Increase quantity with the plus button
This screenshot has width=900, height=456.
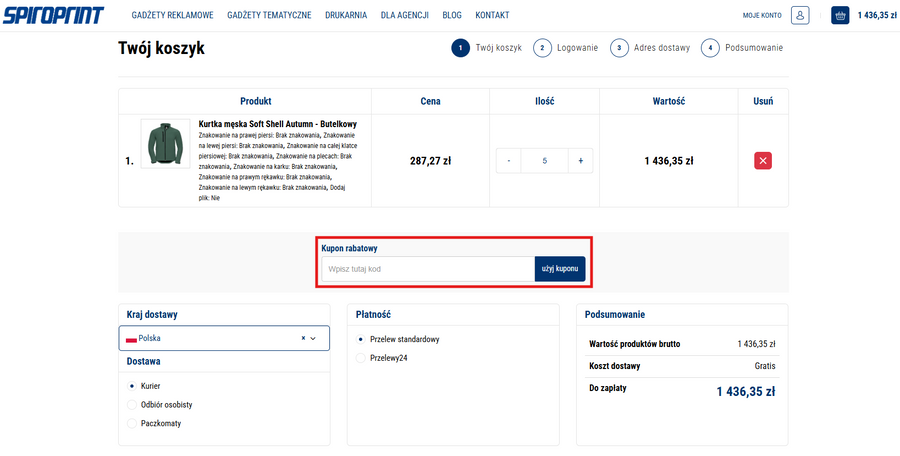point(580,161)
